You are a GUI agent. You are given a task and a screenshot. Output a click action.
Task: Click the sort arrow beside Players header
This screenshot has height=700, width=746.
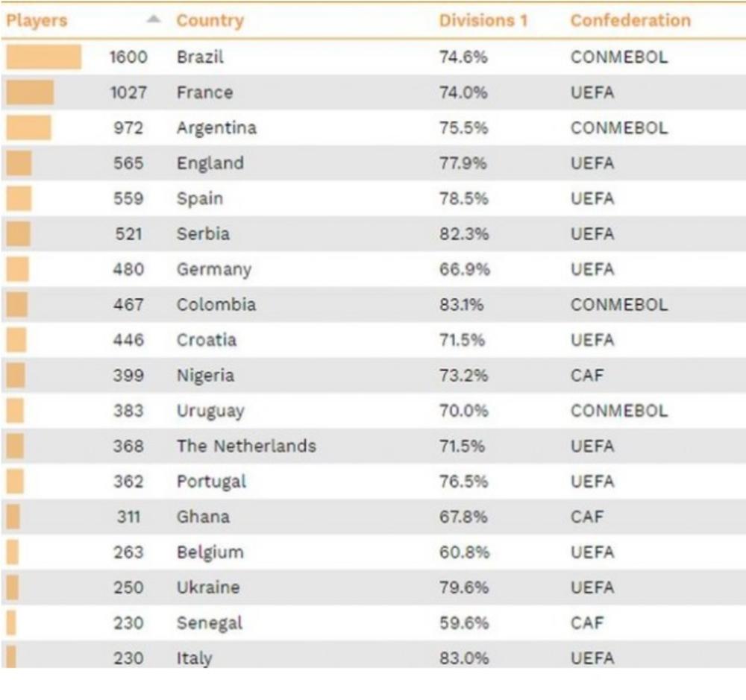153,20
